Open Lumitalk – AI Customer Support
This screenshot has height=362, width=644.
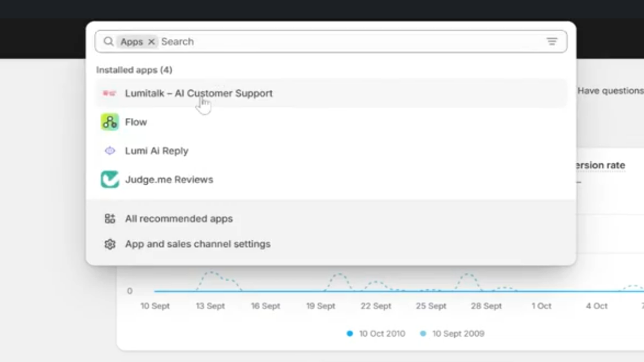pyautogui.click(x=331, y=93)
